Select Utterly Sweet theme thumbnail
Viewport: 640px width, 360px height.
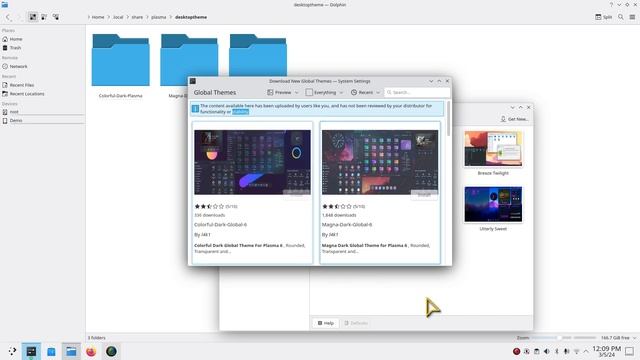[x=493, y=204]
